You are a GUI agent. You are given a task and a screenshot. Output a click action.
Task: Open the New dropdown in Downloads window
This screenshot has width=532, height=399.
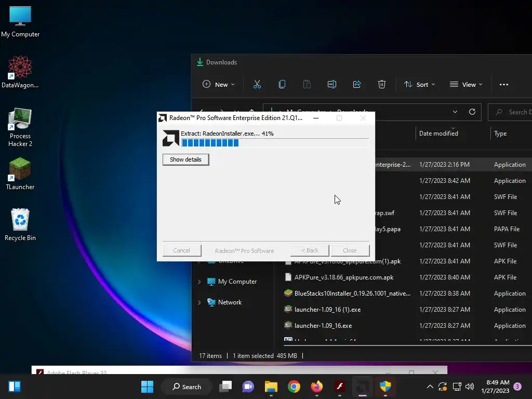pos(219,85)
